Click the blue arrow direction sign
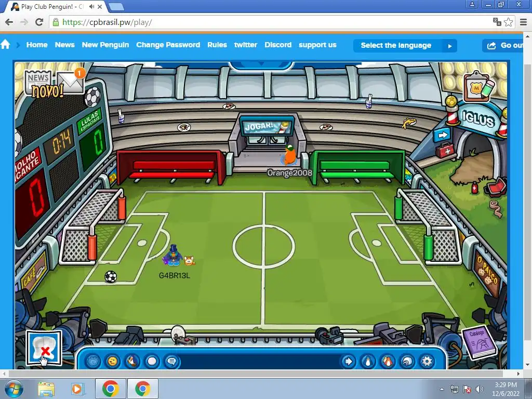 pyautogui.click(x=442, y=135)
